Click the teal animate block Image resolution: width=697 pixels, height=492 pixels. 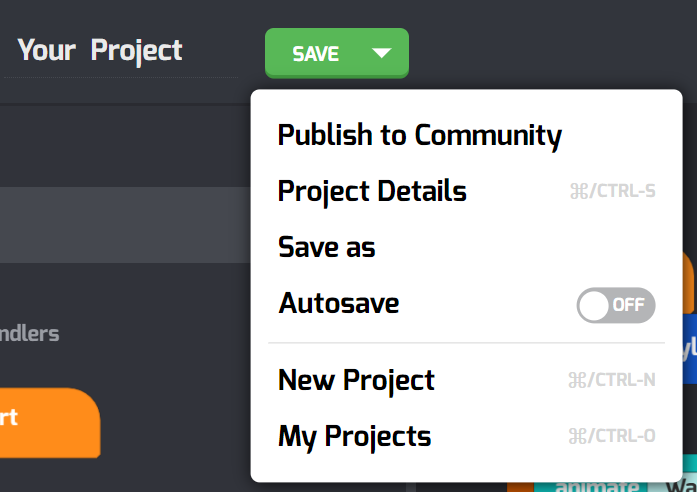(590, 486)
